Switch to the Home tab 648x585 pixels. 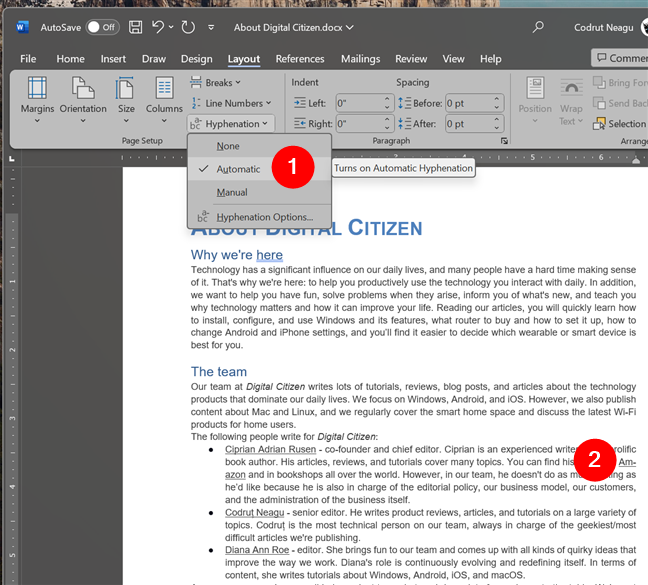pyautogui.click(x=71, y=59)
